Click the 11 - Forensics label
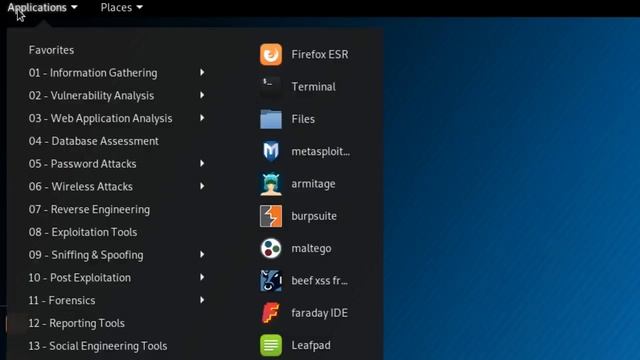 (x=62, y=300)
